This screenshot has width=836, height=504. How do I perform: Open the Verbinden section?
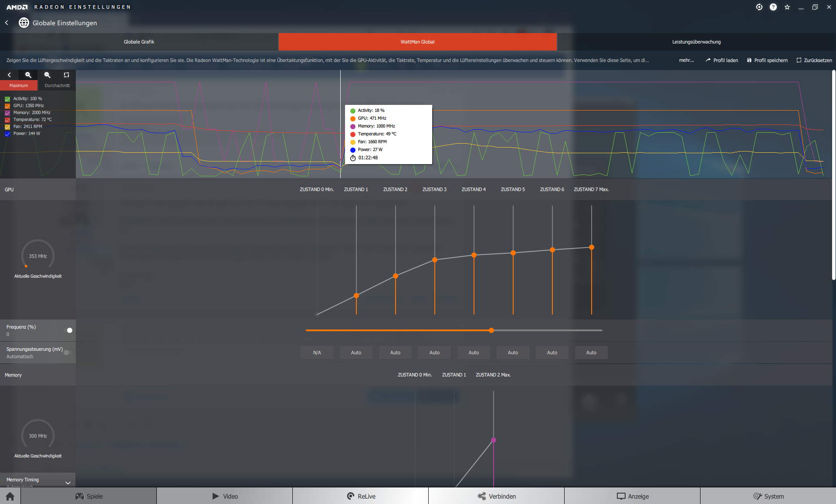497,496
